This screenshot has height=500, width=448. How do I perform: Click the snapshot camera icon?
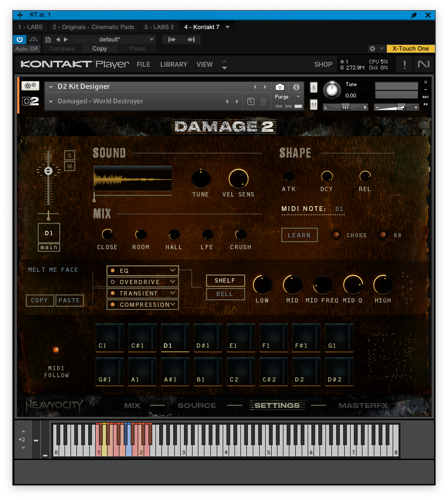coord(280,87)
